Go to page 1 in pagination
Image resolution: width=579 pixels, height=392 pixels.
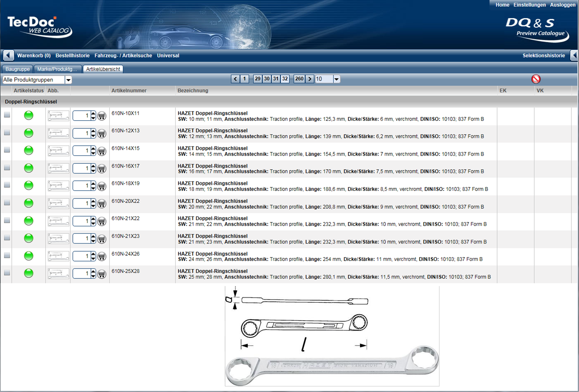point(245,79)
